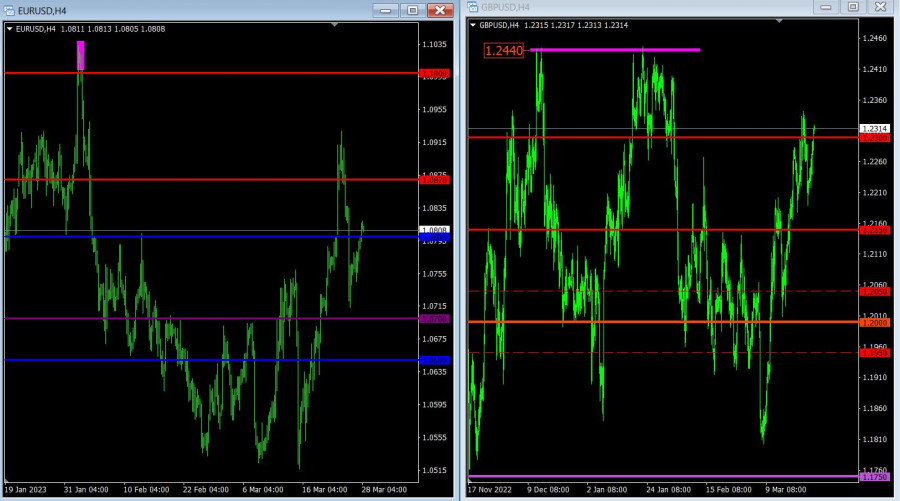Click the red 1.2300 price tag

click(872, 138)
